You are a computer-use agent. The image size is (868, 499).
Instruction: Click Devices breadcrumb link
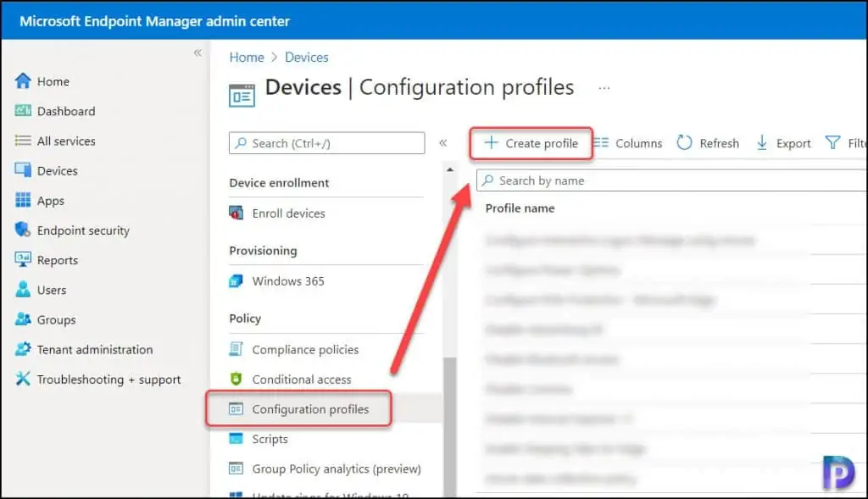(x=307, y=58)
